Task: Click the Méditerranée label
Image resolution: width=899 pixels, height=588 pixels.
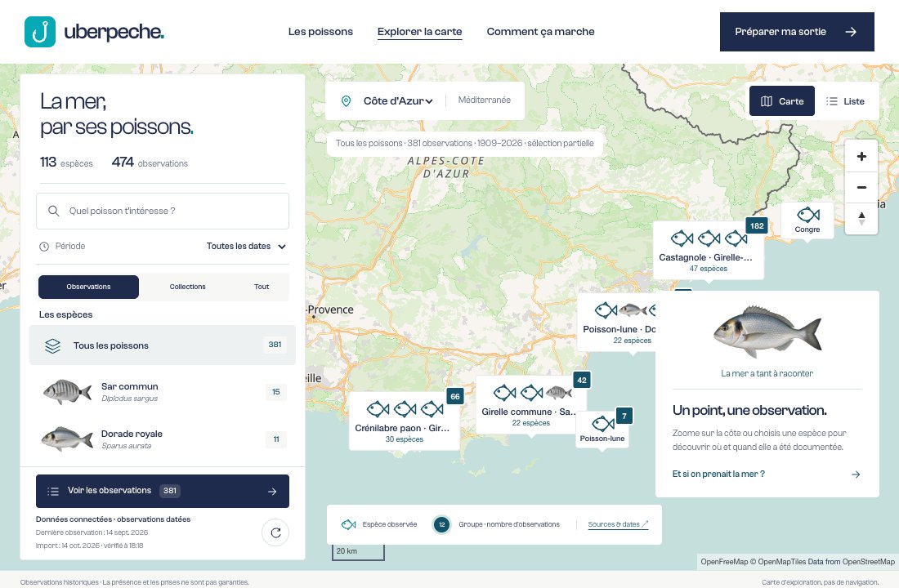Action: [484, 100]
